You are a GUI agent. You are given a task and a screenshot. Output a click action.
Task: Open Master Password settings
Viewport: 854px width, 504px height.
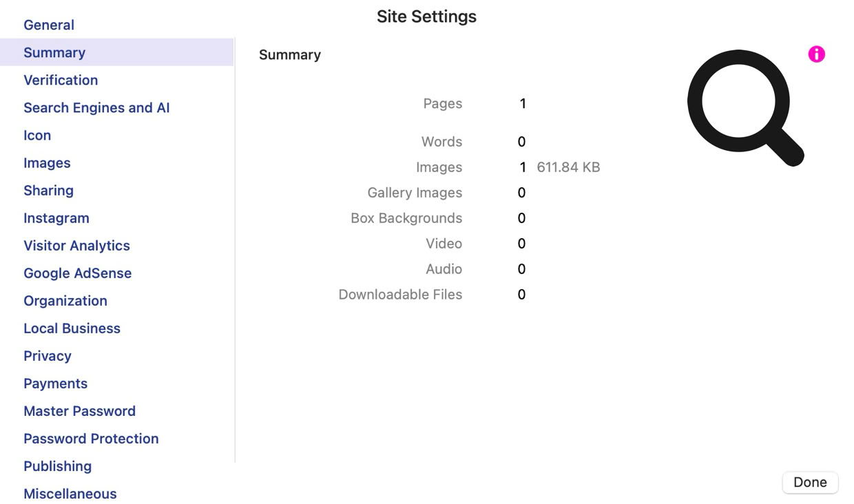[x=79, y=410]
